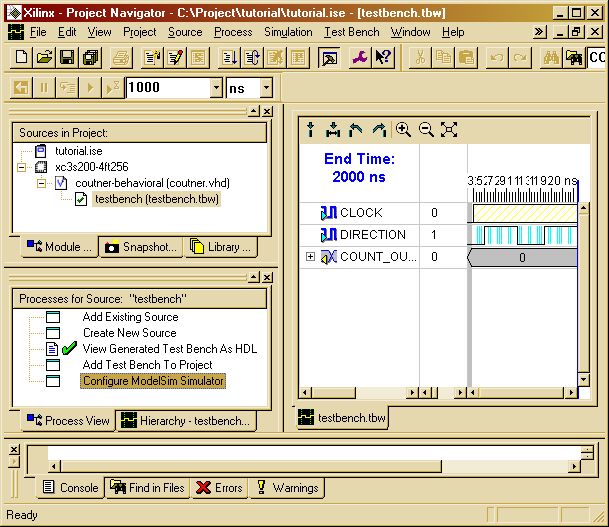Click the waveform zoom-to-fit icon

pos(449,129)
